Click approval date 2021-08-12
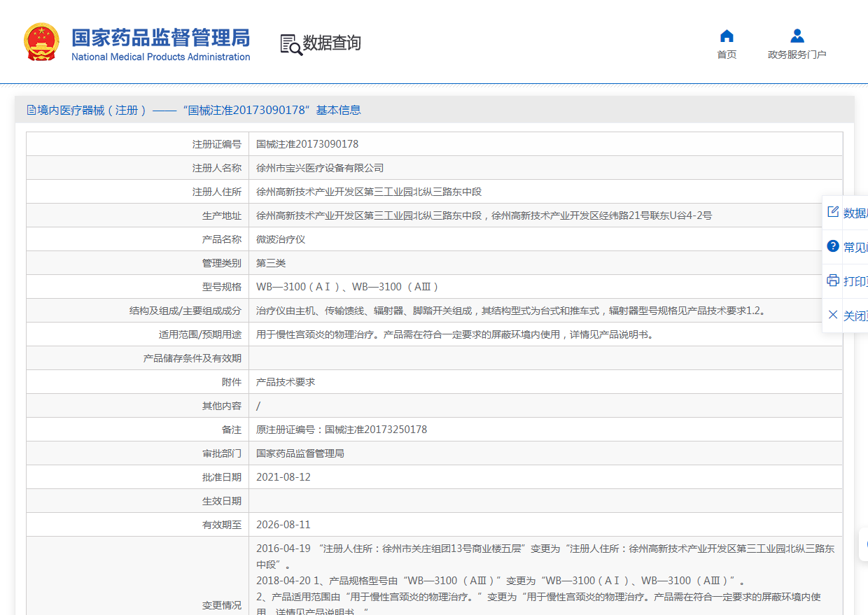This screenshot has height=615, width=868. 283,477
